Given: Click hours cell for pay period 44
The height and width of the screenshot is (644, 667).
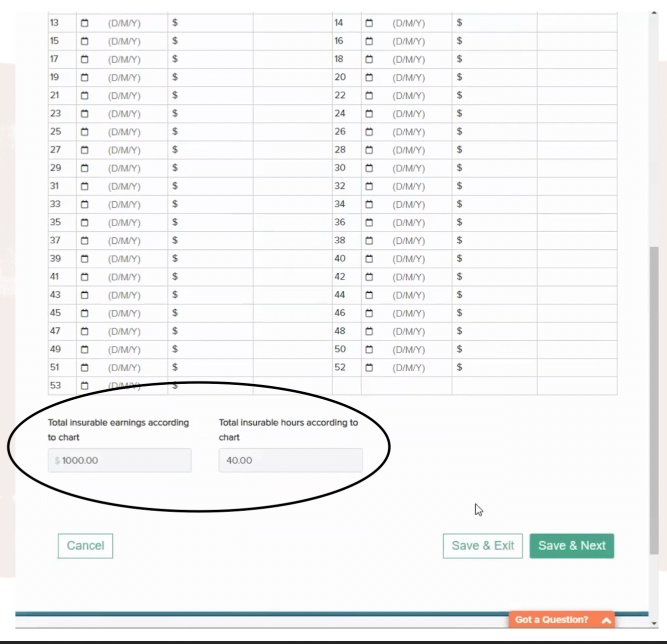Looking at the screenshot, I should coord(577,295).
